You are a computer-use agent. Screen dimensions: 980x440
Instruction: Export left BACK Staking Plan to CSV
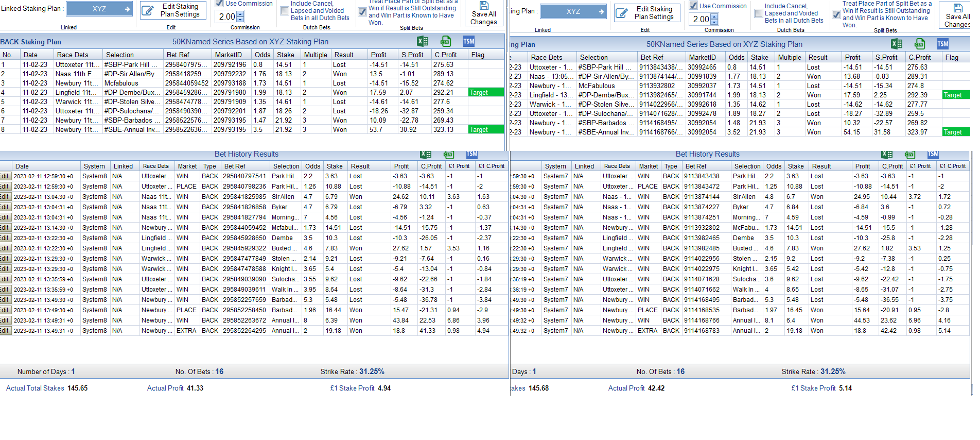click(x=446, y=42)
